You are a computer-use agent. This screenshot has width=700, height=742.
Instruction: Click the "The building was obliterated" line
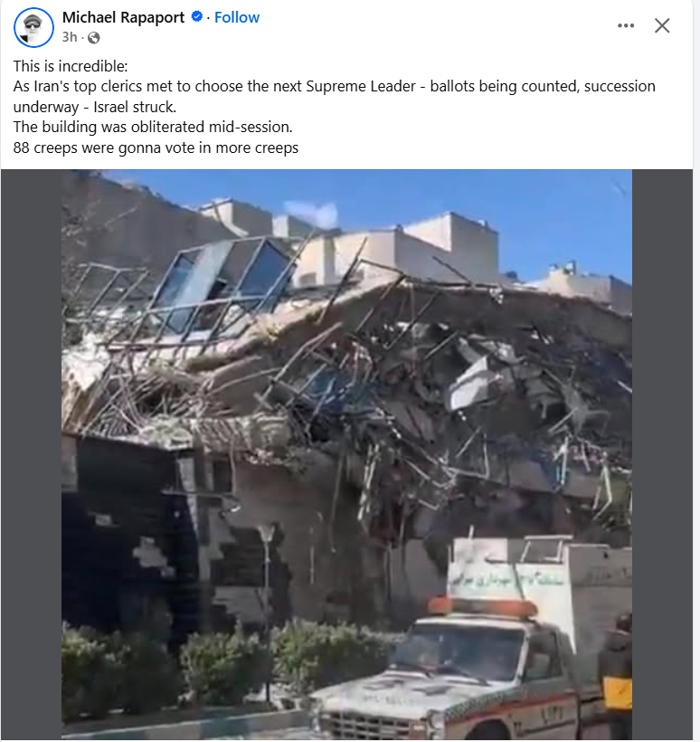153,127
